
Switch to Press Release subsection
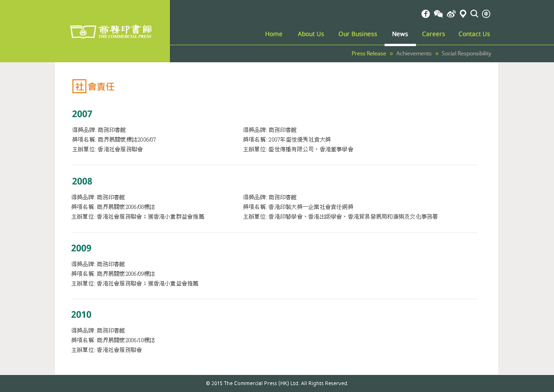(368, 53)
